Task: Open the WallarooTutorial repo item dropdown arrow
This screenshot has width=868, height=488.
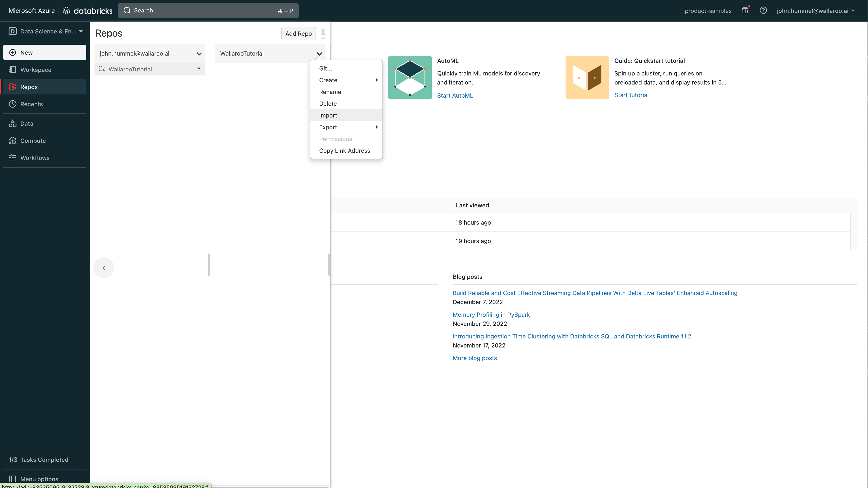Action: click(x=199, y=69)
